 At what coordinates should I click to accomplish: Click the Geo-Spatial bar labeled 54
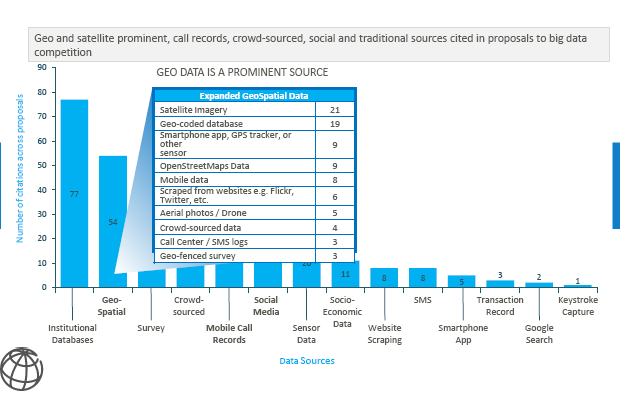[113, 221]
